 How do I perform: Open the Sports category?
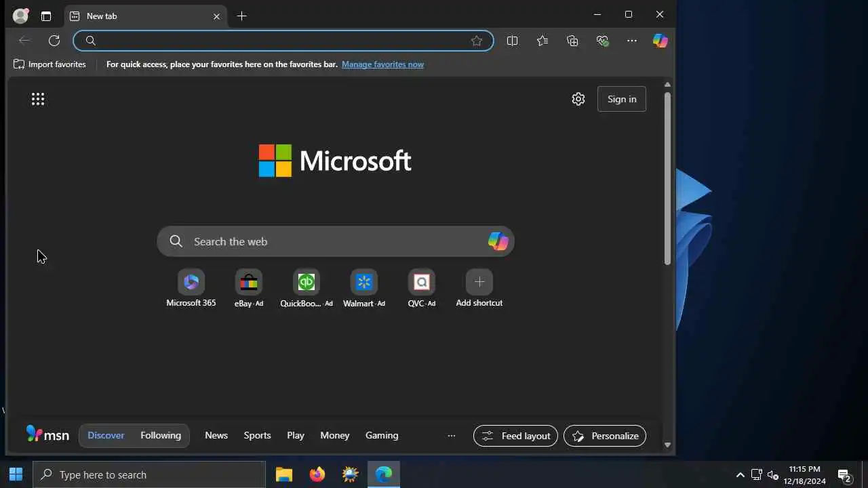point(257,435)
